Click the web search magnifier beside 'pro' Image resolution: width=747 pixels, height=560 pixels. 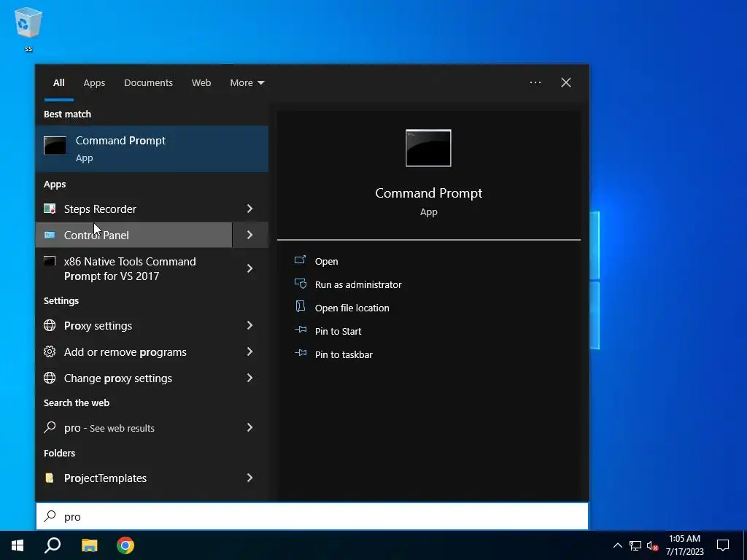pyautogui.click(x=50, y=427)
